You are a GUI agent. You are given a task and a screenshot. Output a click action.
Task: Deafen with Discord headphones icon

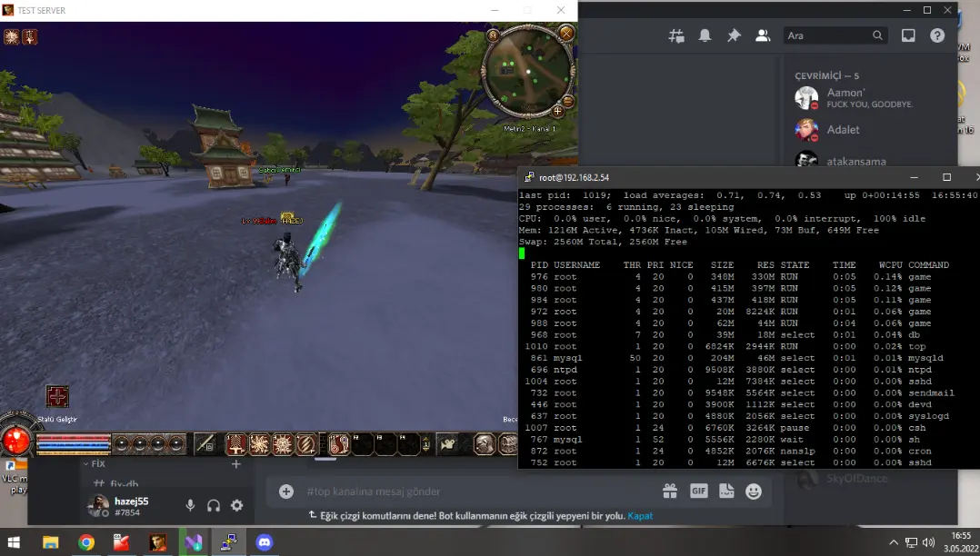(x=214, y=505)
